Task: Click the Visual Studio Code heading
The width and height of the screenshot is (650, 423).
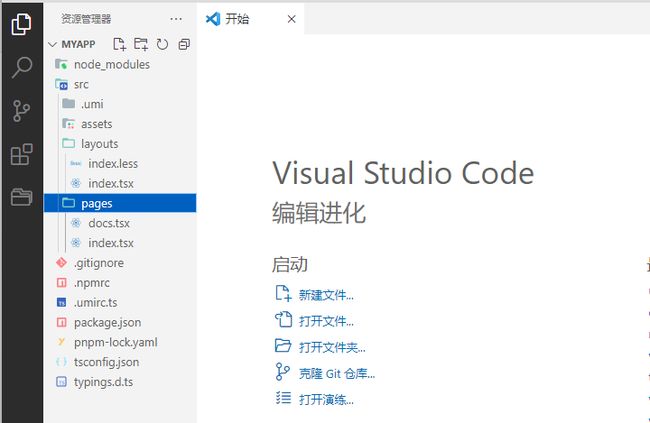Action: (x=403, y=173)
